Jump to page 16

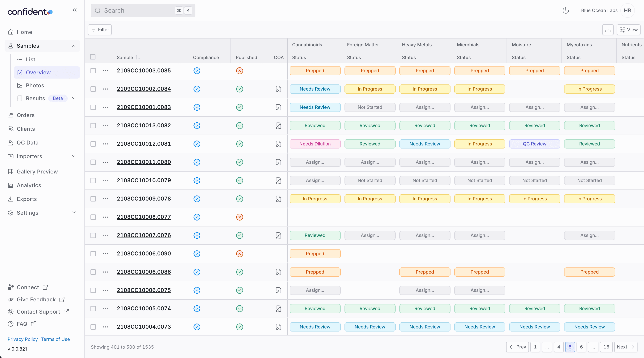[606, 347]
